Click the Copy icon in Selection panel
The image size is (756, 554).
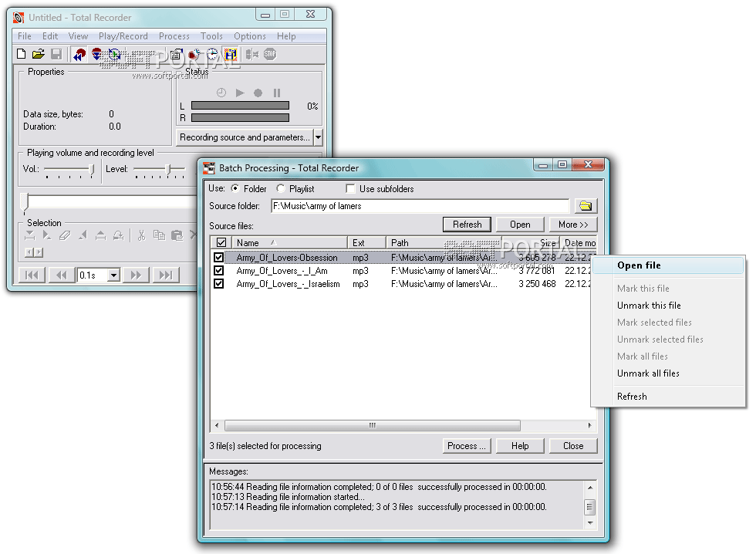tap(159, 235)
